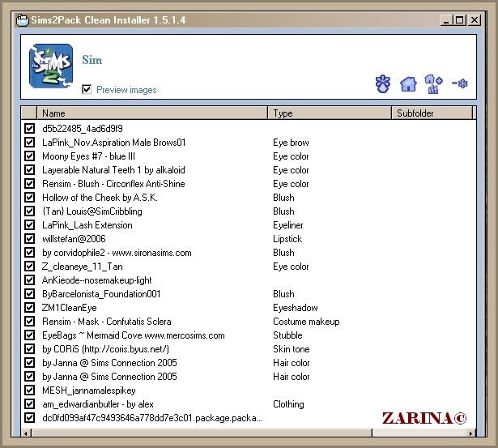Uncheck {Tan} Louis@SimCribbling checkbox

(x=29, y=211)
